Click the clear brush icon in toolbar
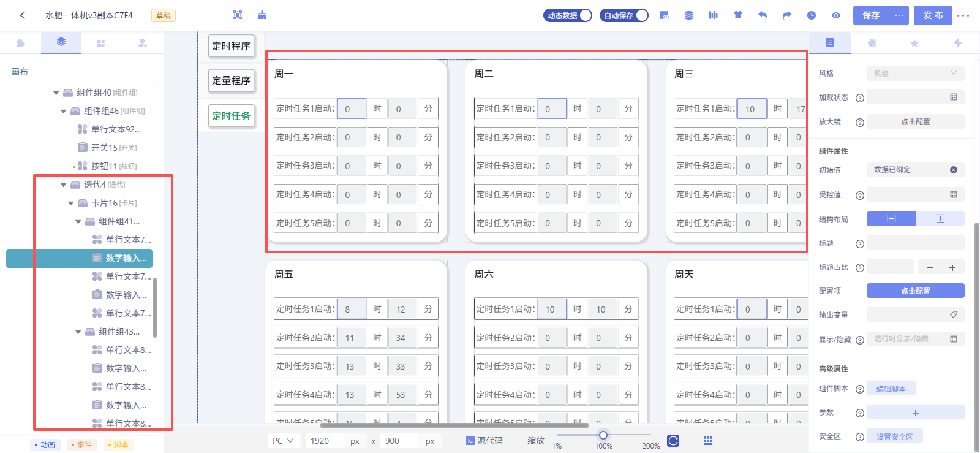This screenshot has height=453, width=980. pos(262,15)
